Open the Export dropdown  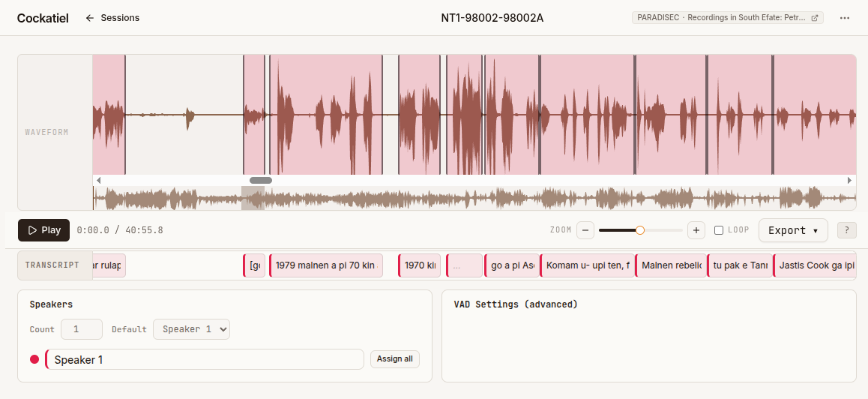click(793, 230)
